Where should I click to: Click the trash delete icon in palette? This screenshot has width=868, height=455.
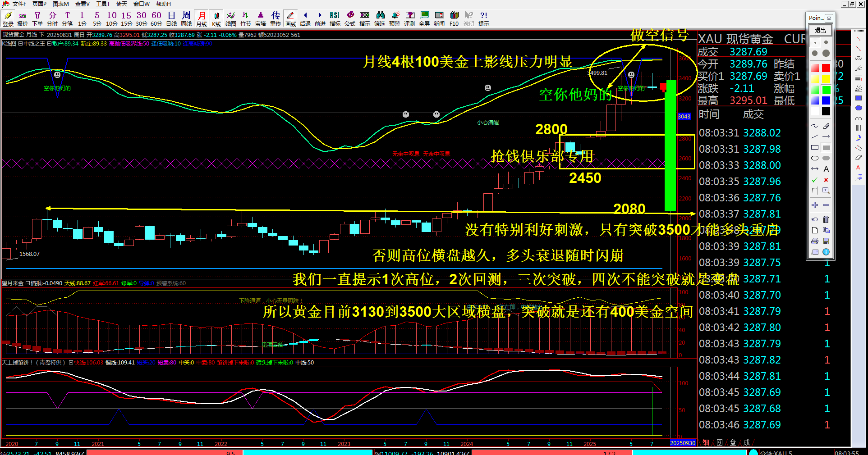point(826,219)
